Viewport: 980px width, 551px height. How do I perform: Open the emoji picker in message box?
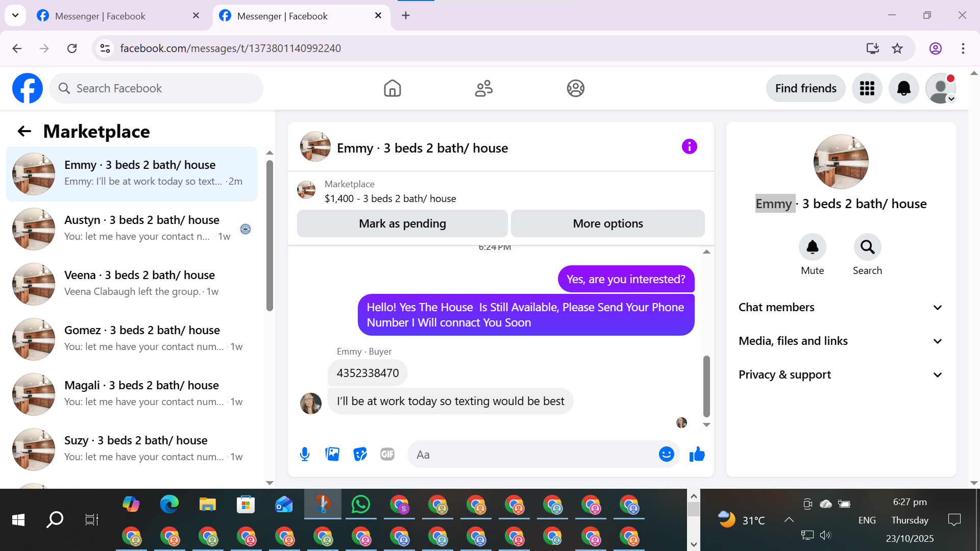click(666, 454)
